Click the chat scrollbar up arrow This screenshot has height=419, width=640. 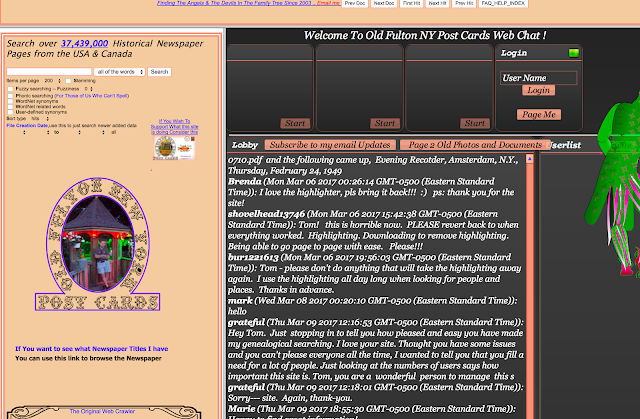(529, 159)
